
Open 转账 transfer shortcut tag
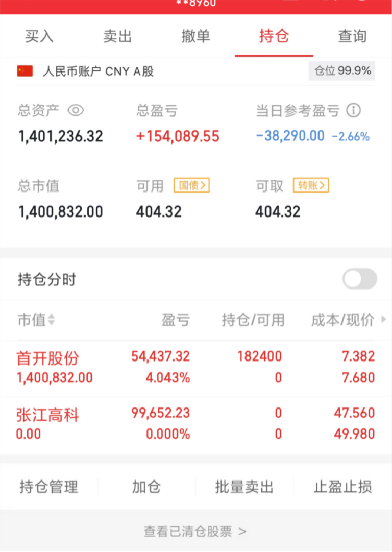click(310, 186)
